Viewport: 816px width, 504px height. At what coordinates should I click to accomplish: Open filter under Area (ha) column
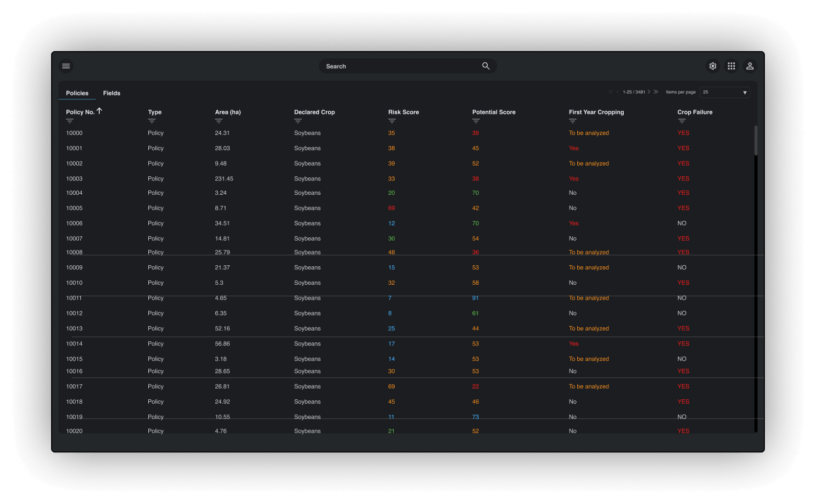(x=219, y=121)
